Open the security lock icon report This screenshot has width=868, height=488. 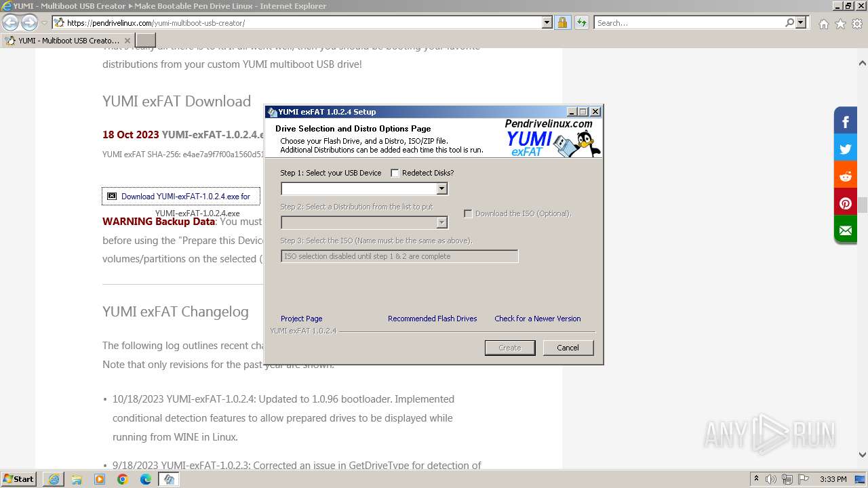(562, 23)
